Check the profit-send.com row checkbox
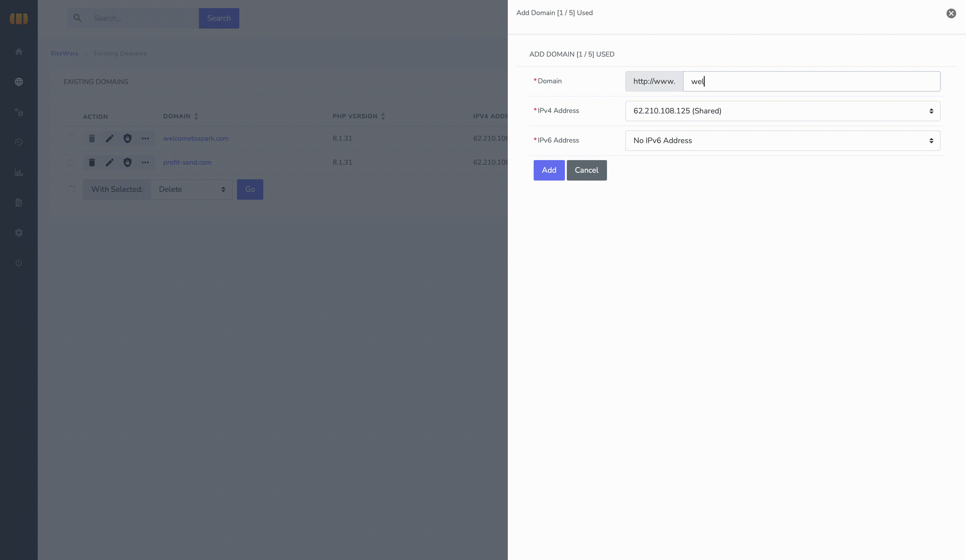The image size is (966, 560). click(71, 163)
